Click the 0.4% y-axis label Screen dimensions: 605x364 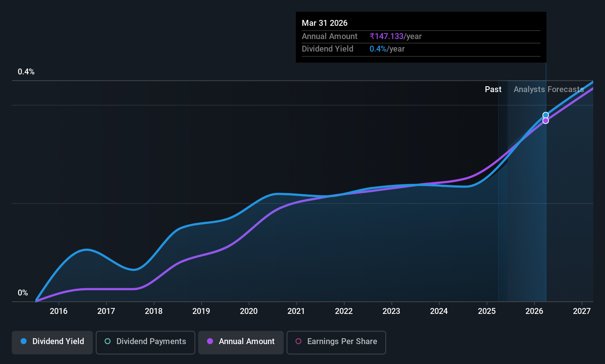pyautogui.click(x=26, y=72)
